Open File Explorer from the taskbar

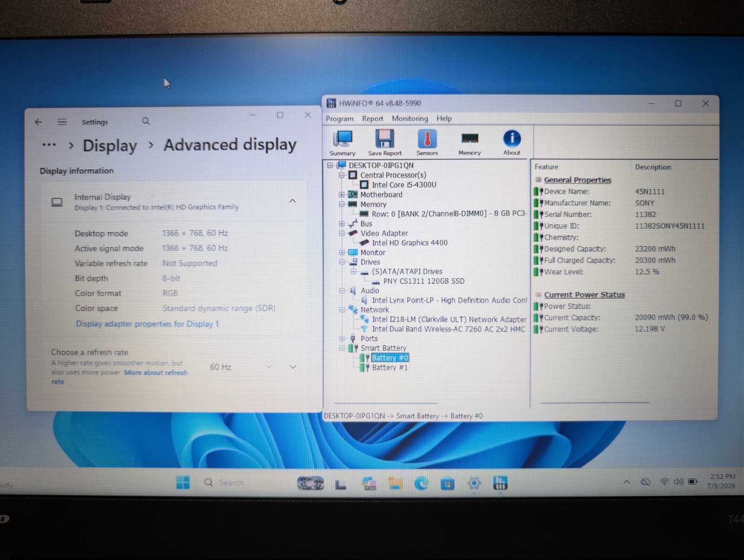coord(395,484)
